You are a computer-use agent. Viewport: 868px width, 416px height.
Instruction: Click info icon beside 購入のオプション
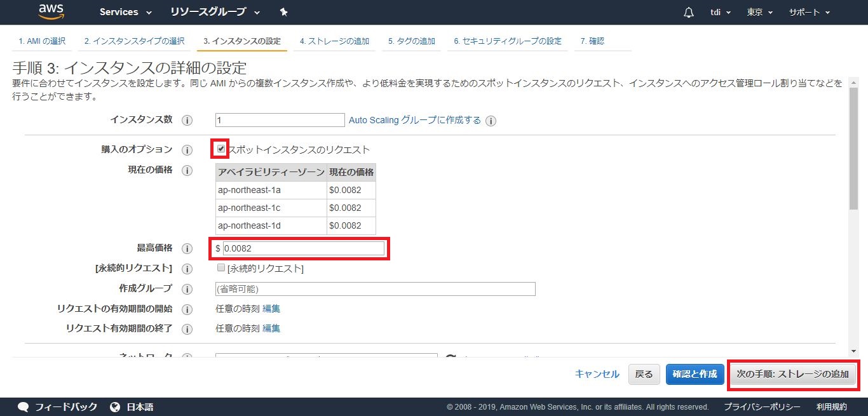coord(187,150)
